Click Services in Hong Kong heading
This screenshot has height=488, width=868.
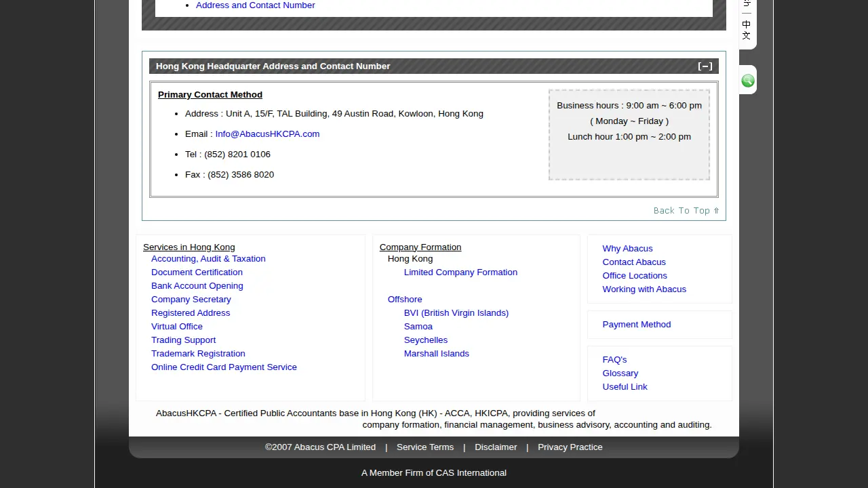pos(189,247)
